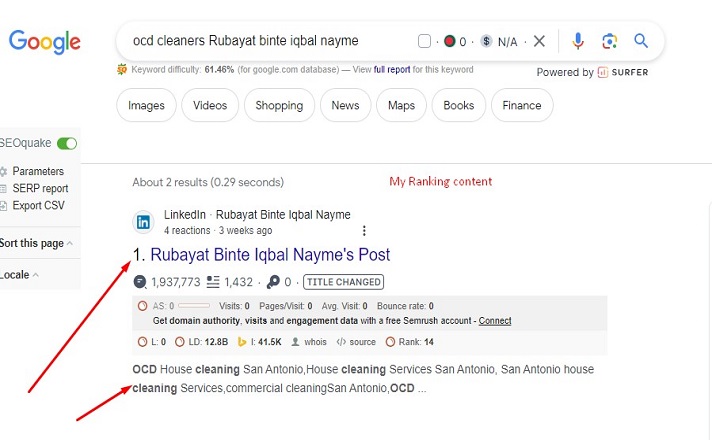Expand the Locale section
This screenshot has width=712, height=440.
18,275
